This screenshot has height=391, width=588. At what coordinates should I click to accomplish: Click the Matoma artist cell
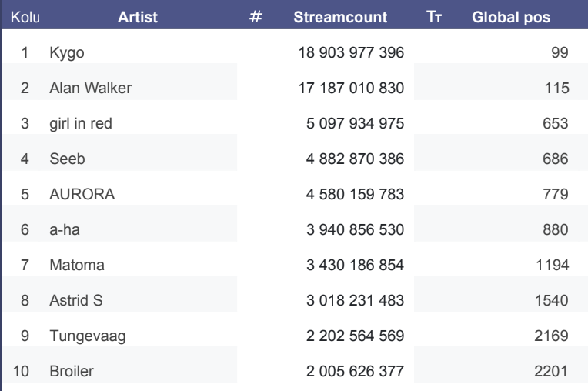[77, 266]
